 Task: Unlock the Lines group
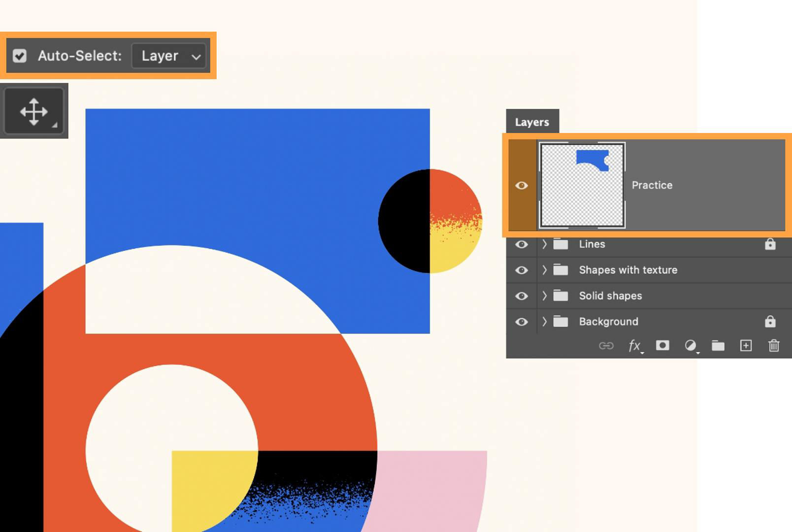coord(770,244)
